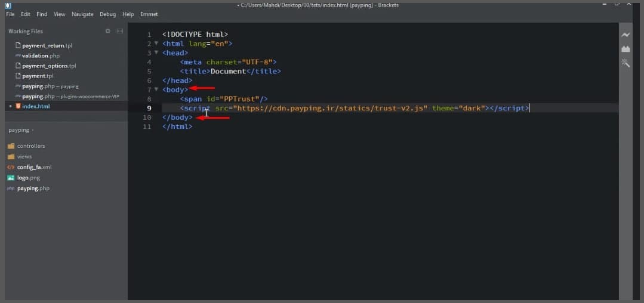The width and height of the screenshot is (644, 303).
Task: Open the Extension Manager brick icon
Action: (x=625, y=49)
